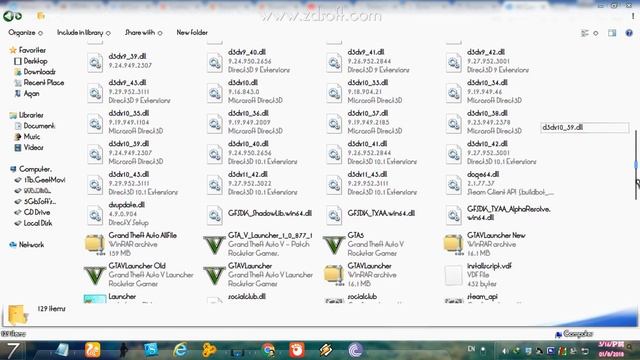640x360 pixels.
Task: Open UC Browser orange taskbar icon
Action: coord(93,350)
